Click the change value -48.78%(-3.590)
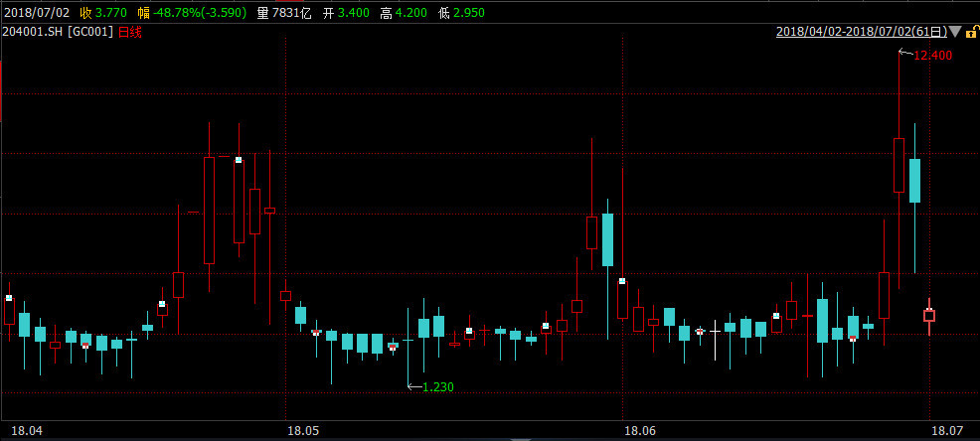Image resolution: width=980 pixels, height=441 pixels. click(200, 13)
